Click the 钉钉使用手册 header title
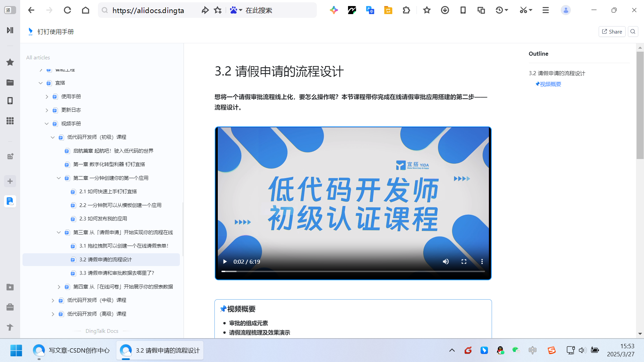 [x=55, y=32]
